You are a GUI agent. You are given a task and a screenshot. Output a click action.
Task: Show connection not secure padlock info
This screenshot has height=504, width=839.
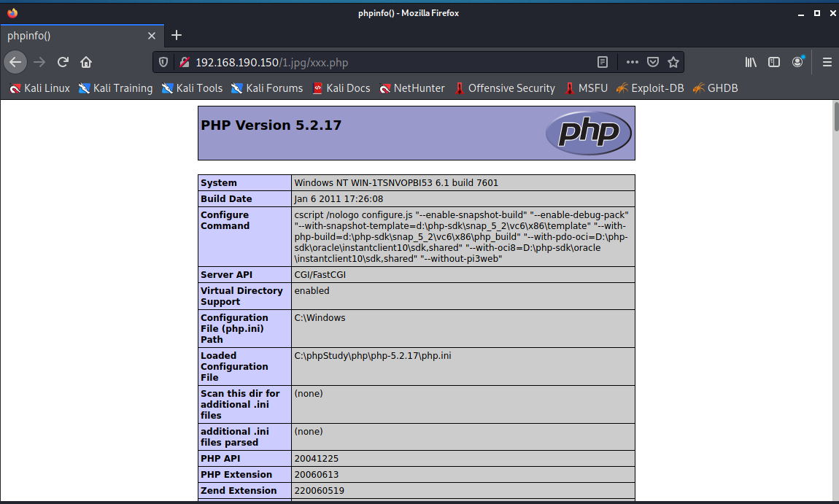[185, 63]
